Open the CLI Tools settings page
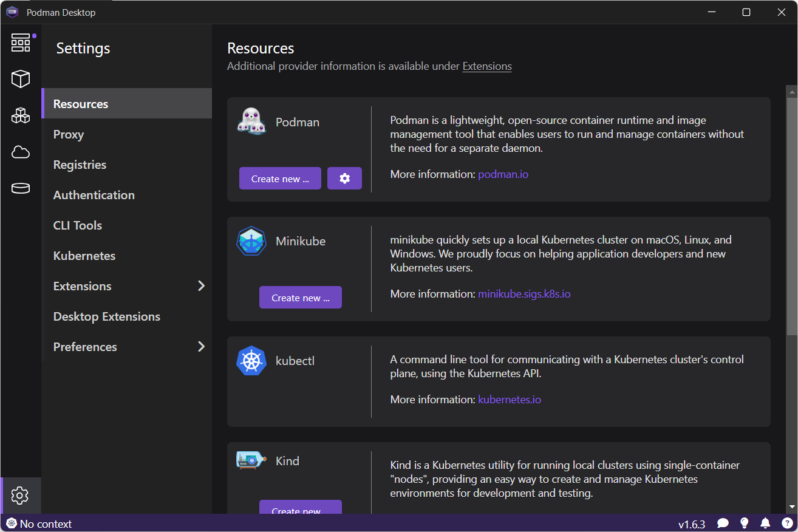The image size is (798, 532). pyautogui.click(x=78, y=225)
